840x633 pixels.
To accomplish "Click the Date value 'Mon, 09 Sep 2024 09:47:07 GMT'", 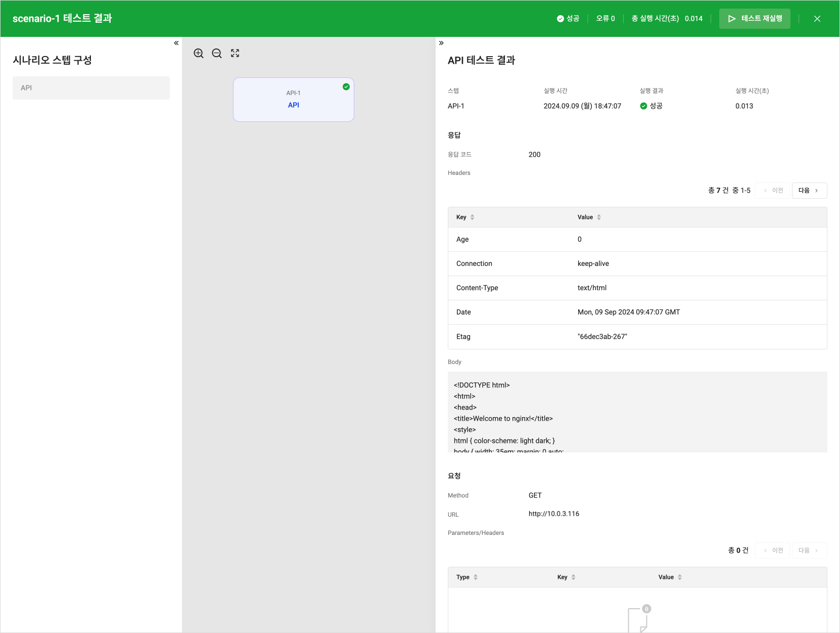I will [629, 312].
